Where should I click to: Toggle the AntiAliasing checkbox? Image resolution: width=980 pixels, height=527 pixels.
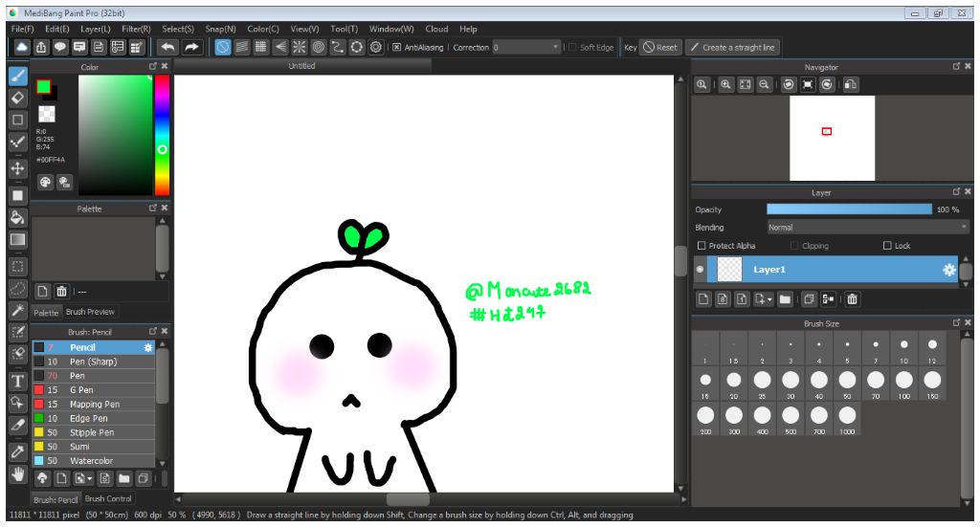pos(396,47)
